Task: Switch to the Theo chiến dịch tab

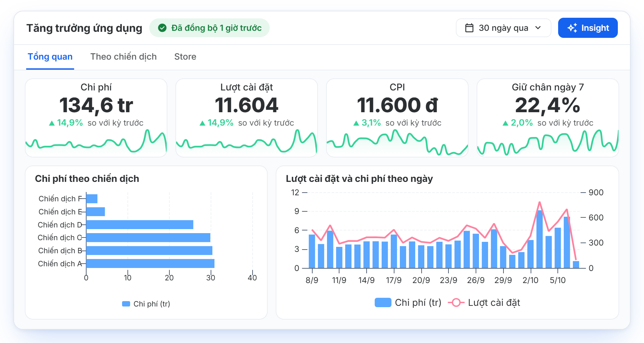Action: pos(123,57)
